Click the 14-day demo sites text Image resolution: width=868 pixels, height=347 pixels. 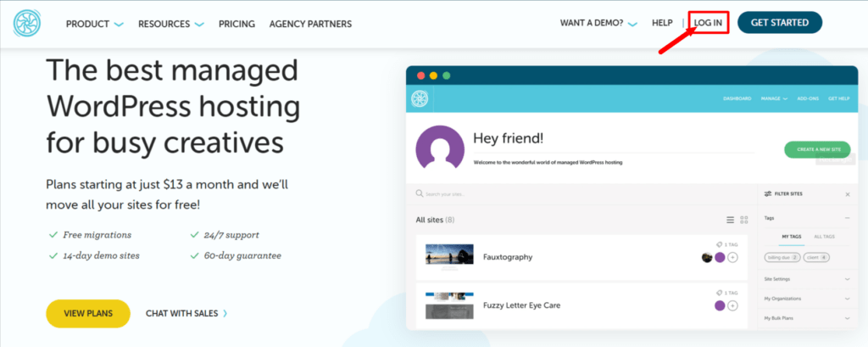click(102, 256)
